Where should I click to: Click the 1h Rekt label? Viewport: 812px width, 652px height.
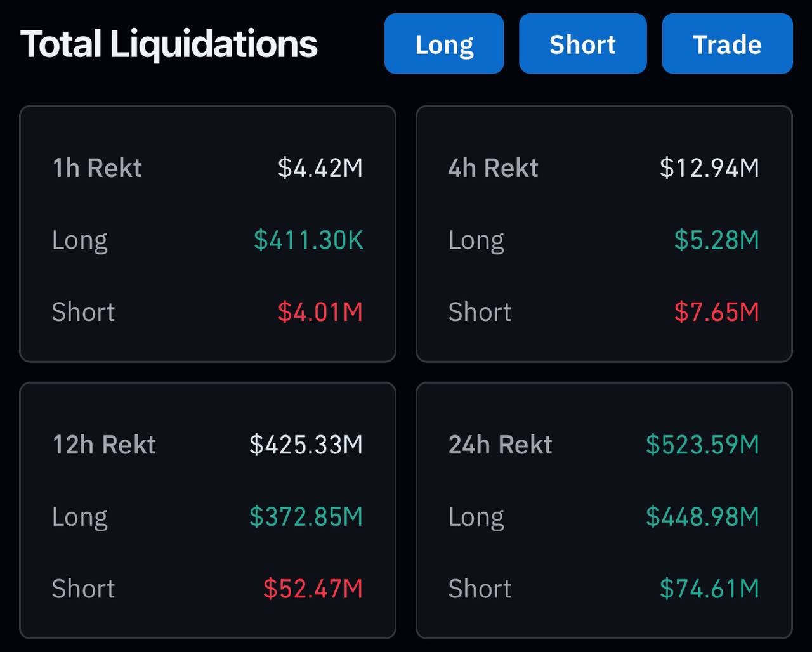click(x=97, y=168)
